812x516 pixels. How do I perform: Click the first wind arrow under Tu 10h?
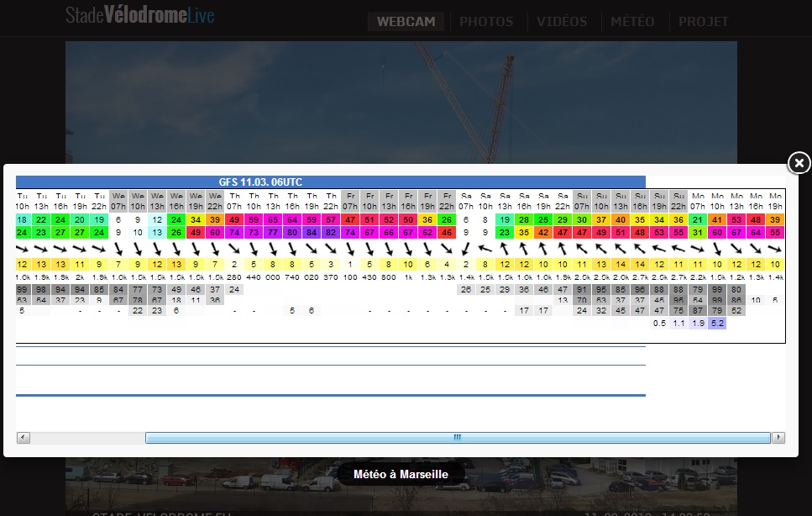click(23, 249)
